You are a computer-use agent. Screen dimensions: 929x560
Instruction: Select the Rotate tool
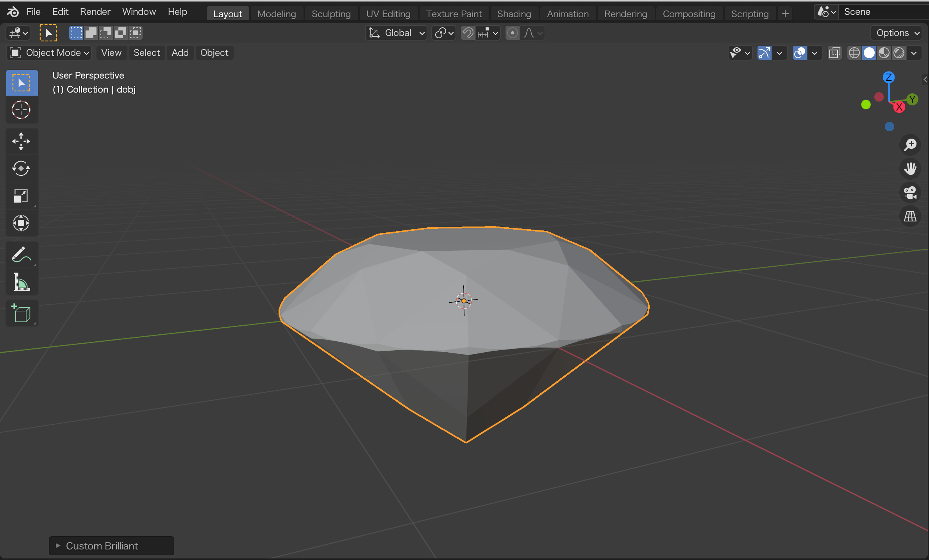tap(21, 169)
